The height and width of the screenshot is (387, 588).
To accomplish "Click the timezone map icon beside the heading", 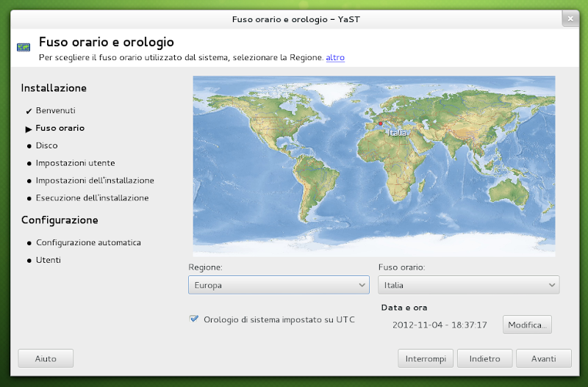I will pyautogui.click(x=24, y=47).
